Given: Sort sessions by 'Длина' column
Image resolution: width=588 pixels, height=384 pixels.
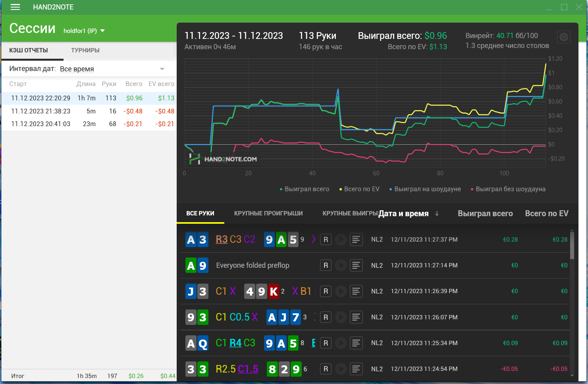Looking at the screenshot, I should tap(86, 84).
